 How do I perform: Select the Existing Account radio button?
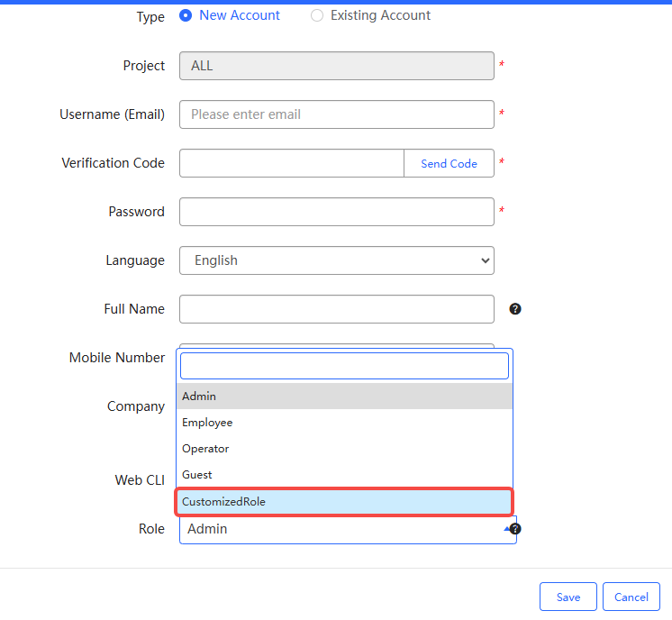click(317, 15)
